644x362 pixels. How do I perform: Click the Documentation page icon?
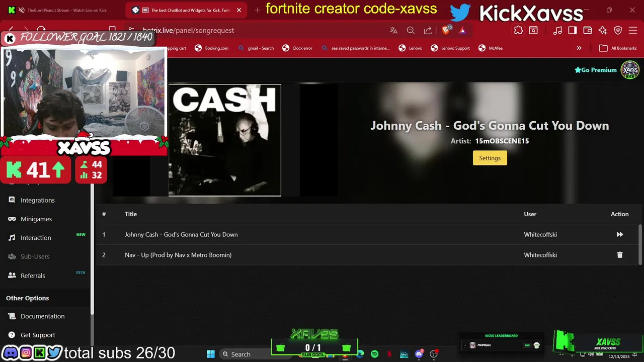tap(12, 316)
